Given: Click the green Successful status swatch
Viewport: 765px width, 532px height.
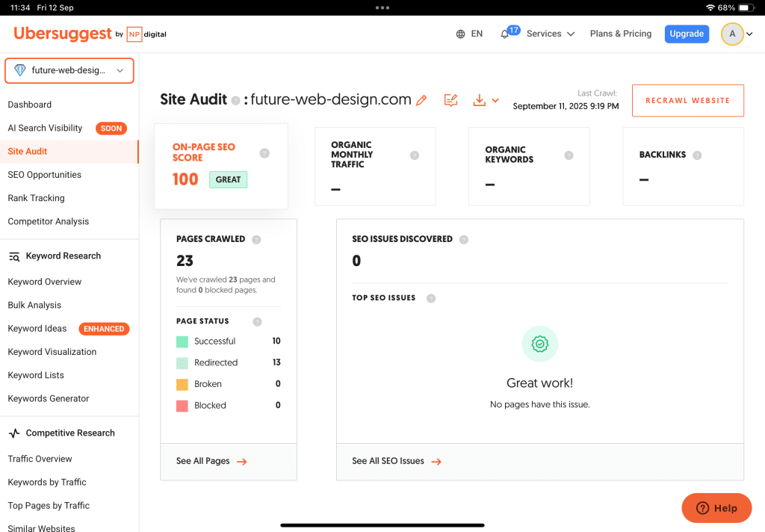Looking at the screenshot, I should pyautogui.click(x=182, y=341).
